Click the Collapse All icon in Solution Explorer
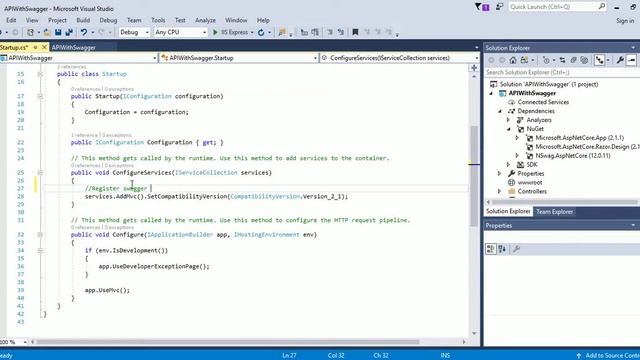This screenshot has width=640, height=360. pos(573,60)
